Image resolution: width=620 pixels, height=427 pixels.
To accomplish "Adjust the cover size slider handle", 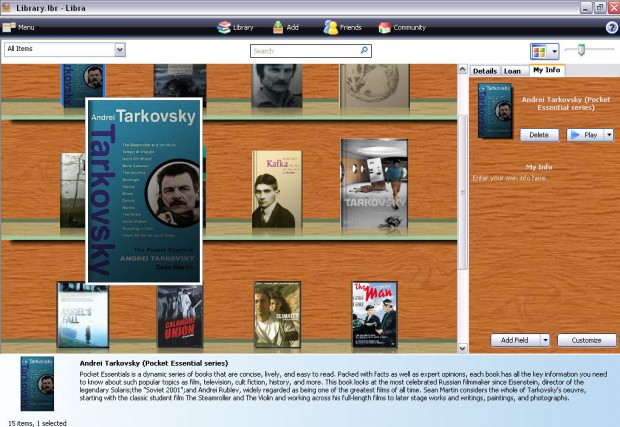I will click(x=581, y=50).
